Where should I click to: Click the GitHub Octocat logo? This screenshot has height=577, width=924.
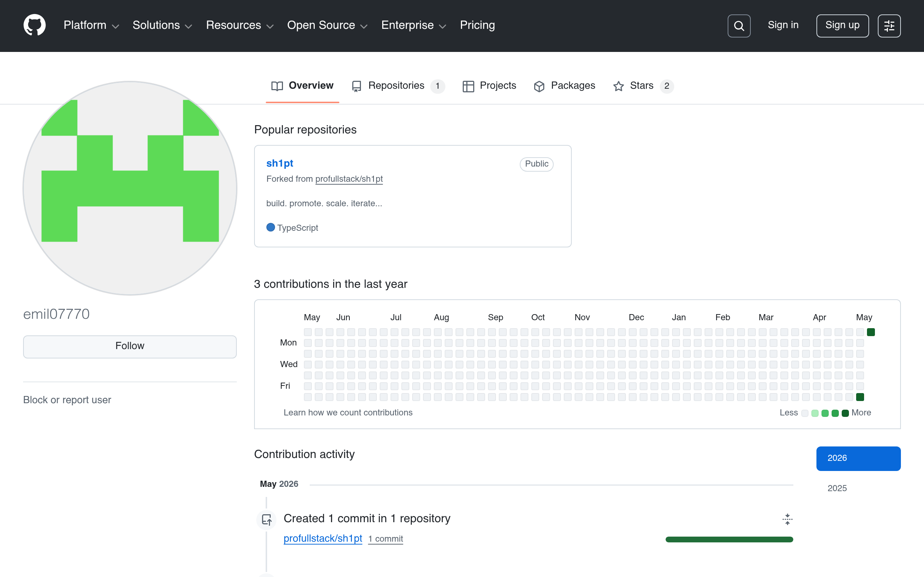coord(34,25)
